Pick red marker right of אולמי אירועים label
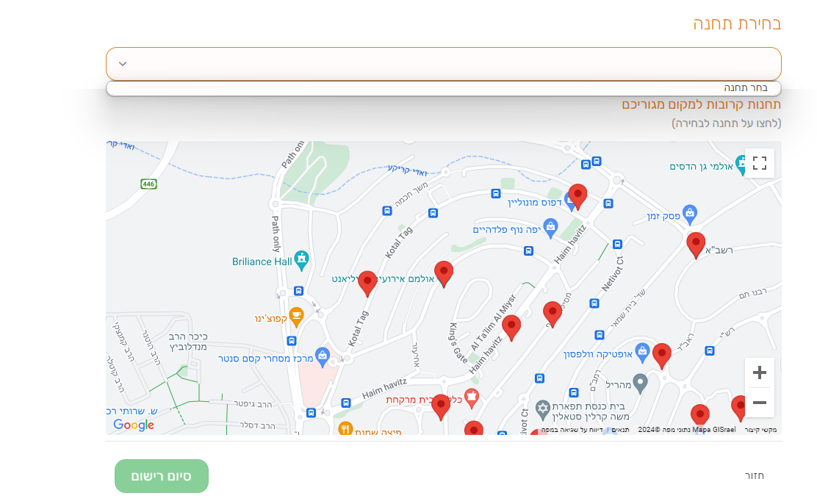This screenshot has height=504, width=817. [444, 273]
